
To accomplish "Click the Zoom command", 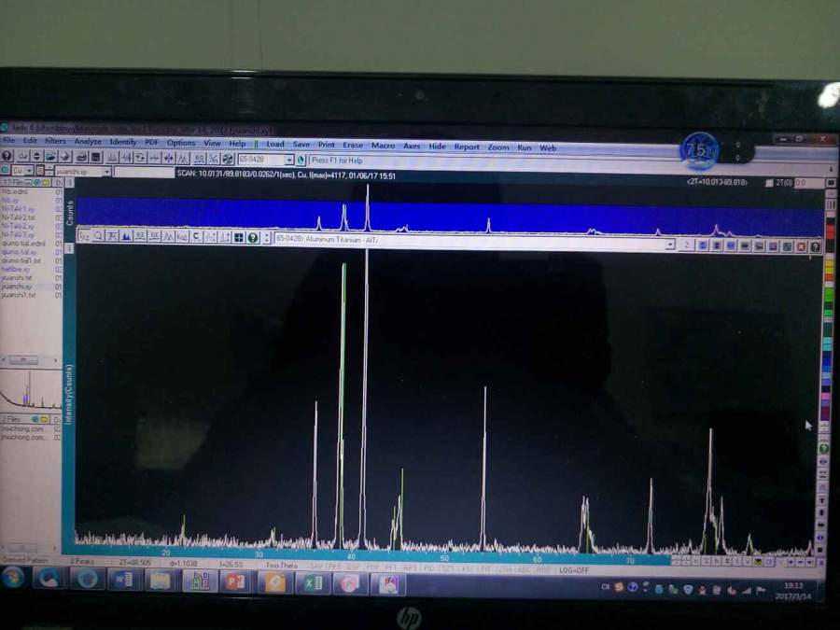I will (498, 147).
